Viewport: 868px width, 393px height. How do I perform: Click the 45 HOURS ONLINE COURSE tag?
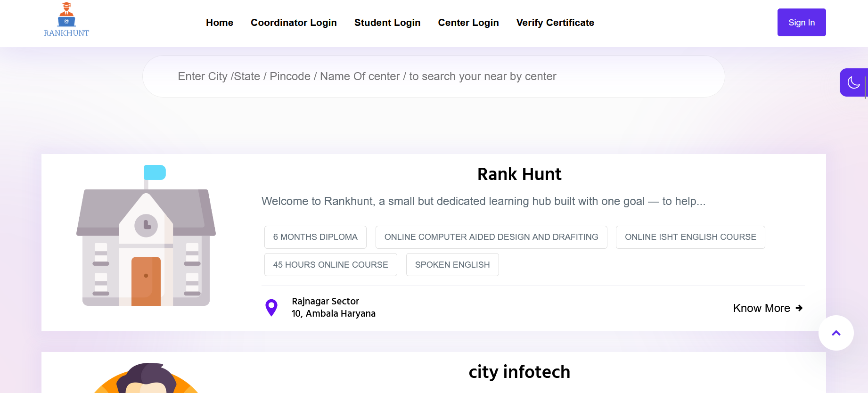click(330, 265)
